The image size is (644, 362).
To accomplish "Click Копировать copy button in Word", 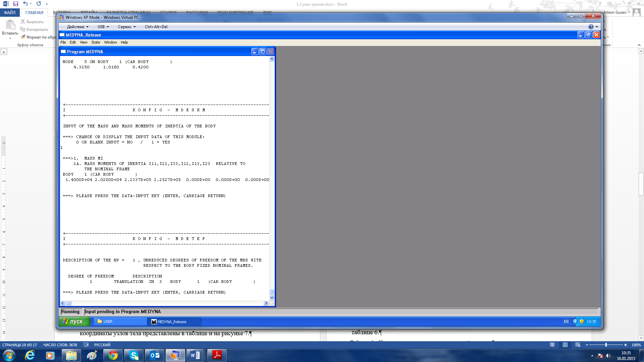I will point(34,29).
